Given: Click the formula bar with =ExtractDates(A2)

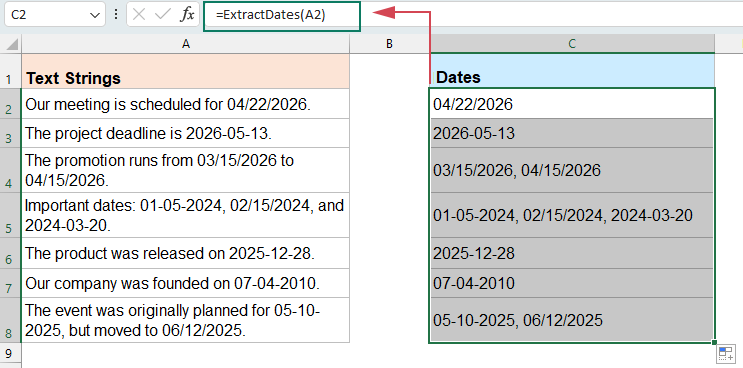Looking at the screenshot, I should click(282, 16).
